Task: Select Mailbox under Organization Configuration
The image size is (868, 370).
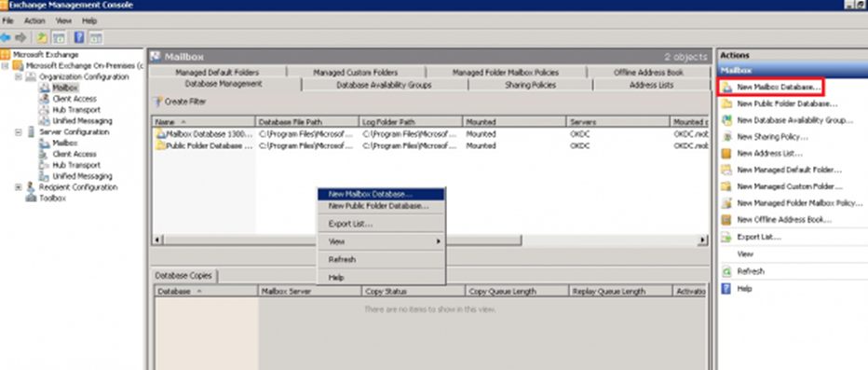Action: pyautogui.click(x=65, y=88)
